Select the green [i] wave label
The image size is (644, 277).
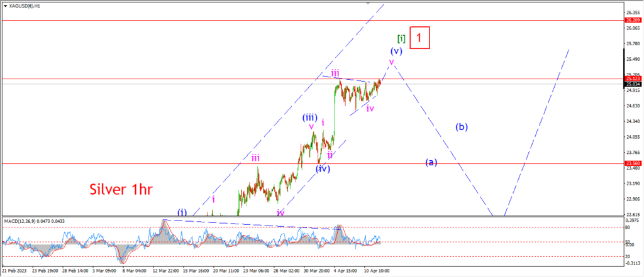click(401, 39)
